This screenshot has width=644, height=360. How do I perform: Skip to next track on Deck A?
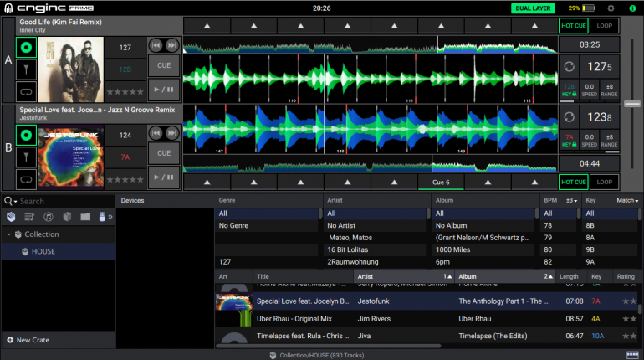(172, 45)
